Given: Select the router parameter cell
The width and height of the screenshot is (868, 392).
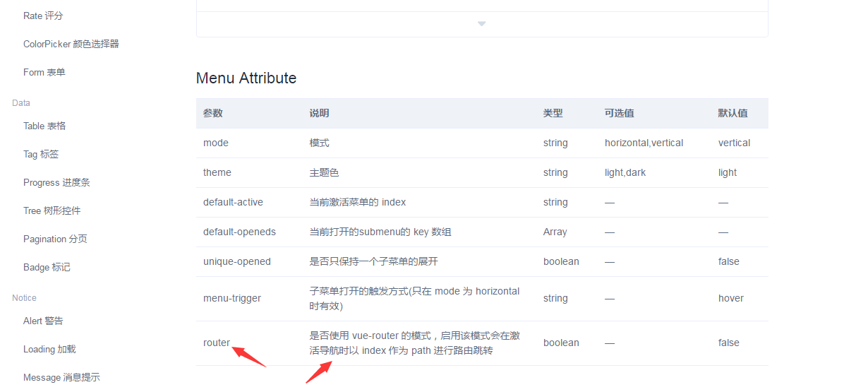Looking at the screenshot, I should coord(217,343).
